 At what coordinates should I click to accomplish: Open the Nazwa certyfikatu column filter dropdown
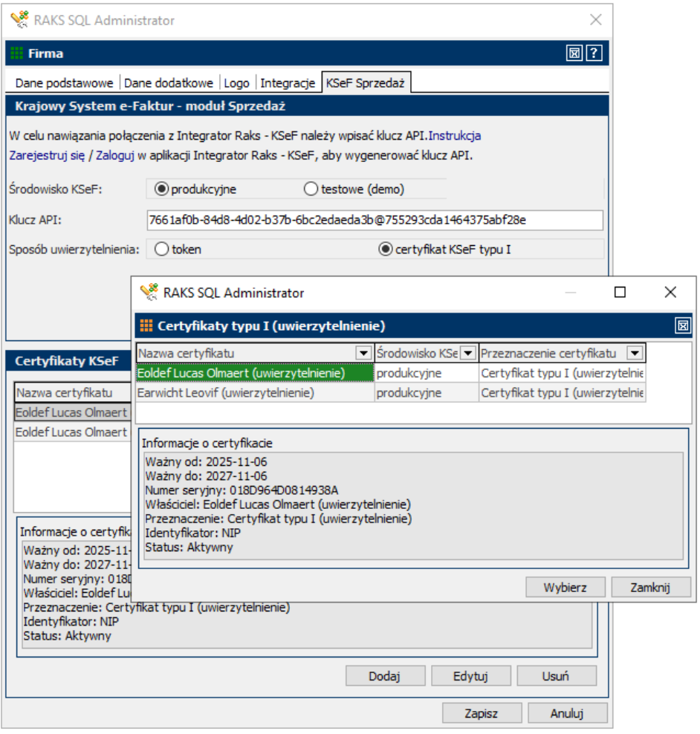pos(363,353)
